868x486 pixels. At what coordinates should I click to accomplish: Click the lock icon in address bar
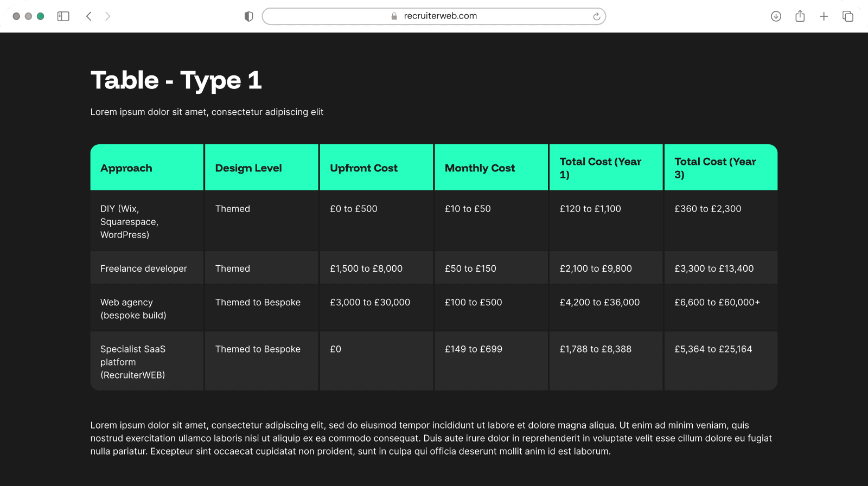point(394,16)
